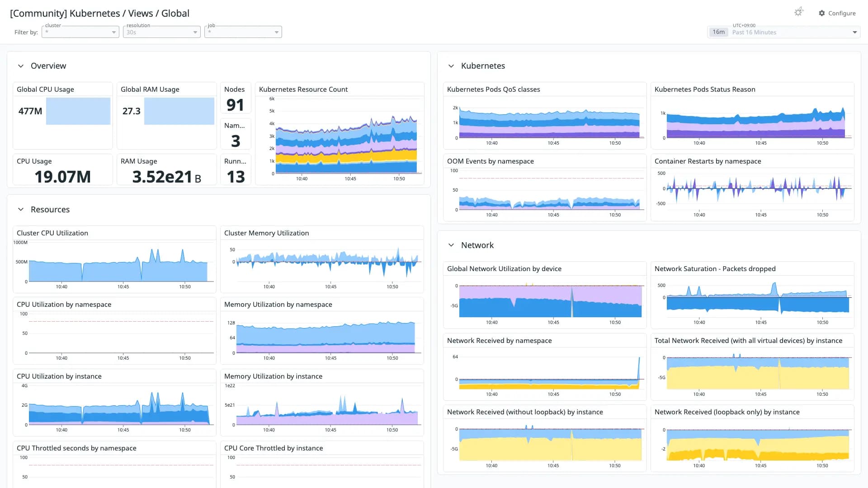Viewport: 868px width, 488px height.
Task: Open the cluster filter dropdown
Action: click(80, 32)
